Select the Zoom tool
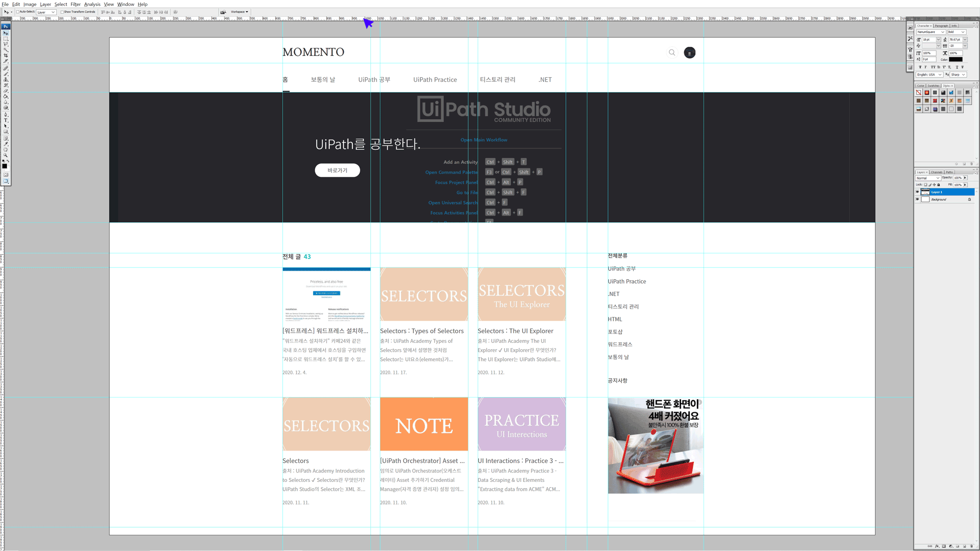Viewport: 980px width, 551px height. pyautogui.click(x=6, y=155)
